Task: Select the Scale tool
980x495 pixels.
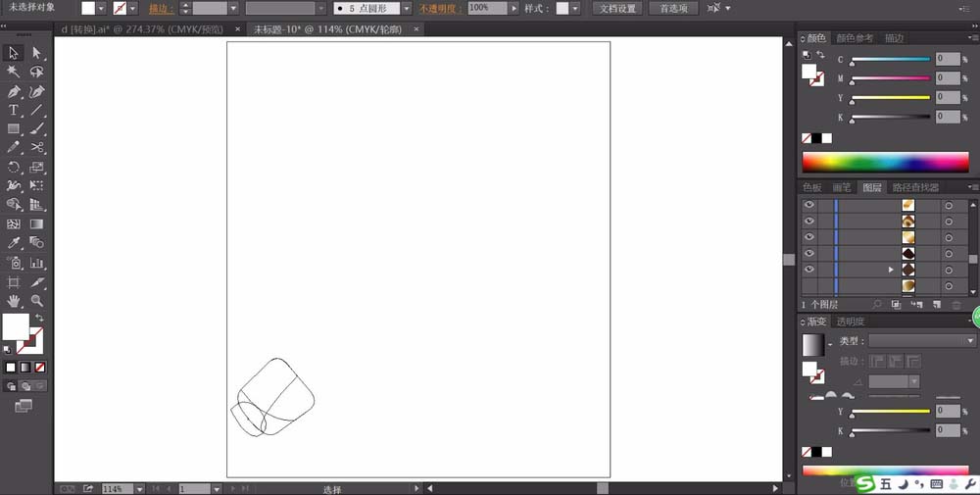Action: (x=37, y=168)
